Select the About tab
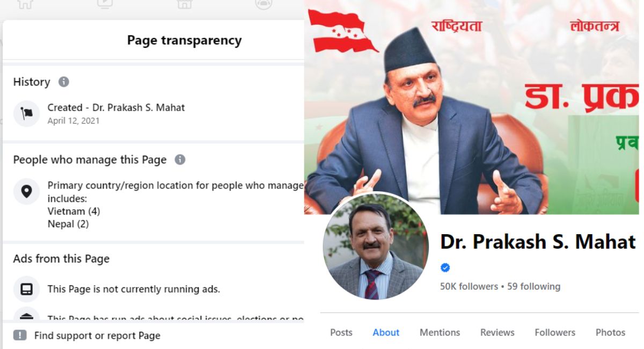This screenshot has width=644, height=349. [x=386, y=332]
